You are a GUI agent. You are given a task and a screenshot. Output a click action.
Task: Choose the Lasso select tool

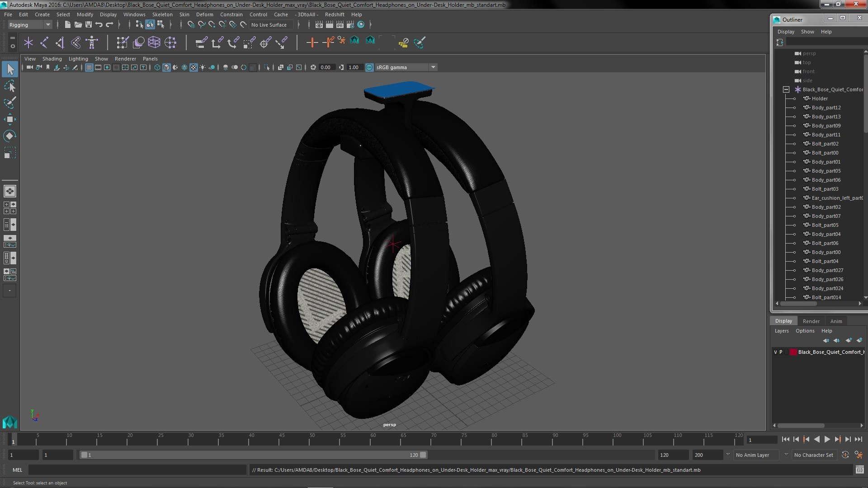pos(10,86)
